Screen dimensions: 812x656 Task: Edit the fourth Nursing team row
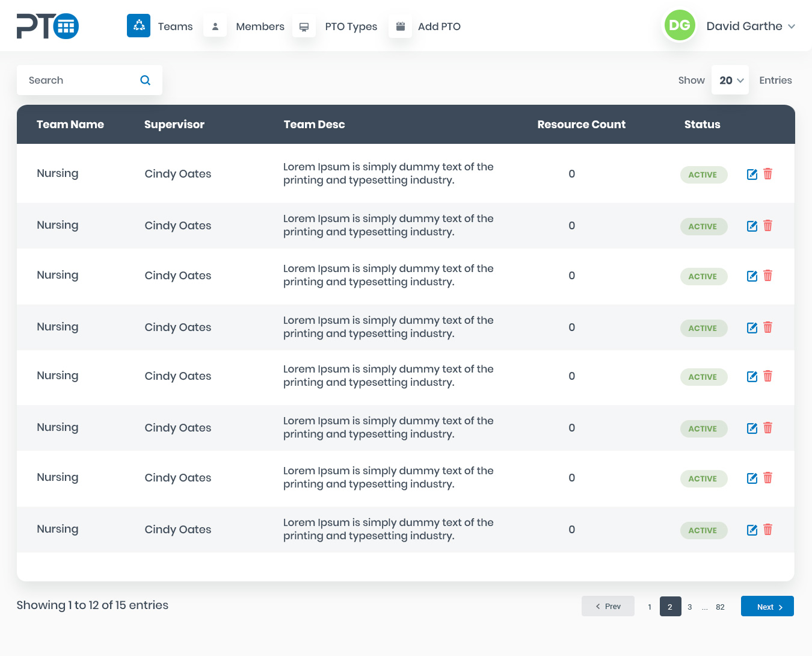click(x=752, y=327)
